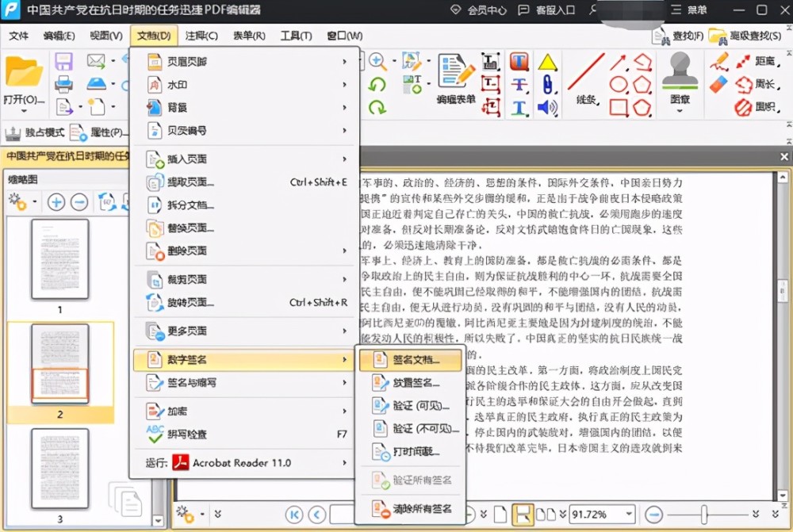Click the zoom slider handle in status bar
The width and height of the screenshot is (793, 532).
(704, 515)
